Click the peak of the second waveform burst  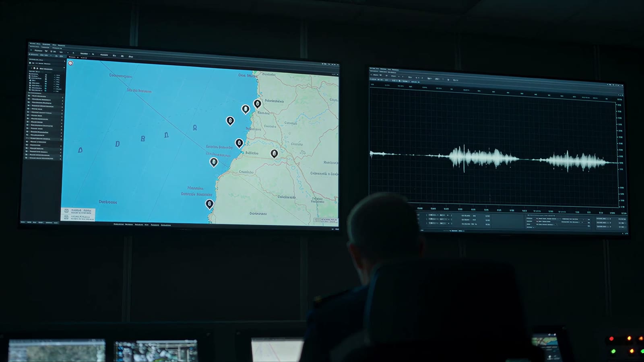tap(568, 161)
